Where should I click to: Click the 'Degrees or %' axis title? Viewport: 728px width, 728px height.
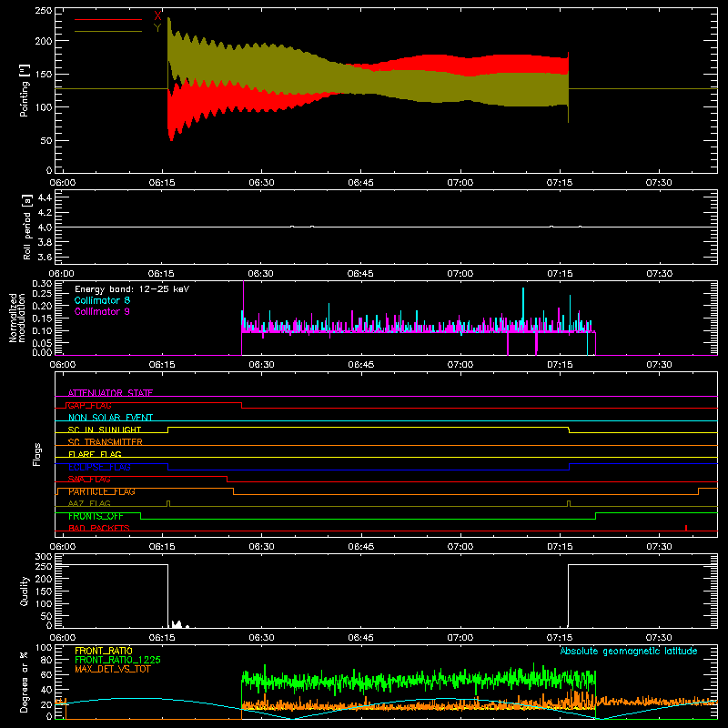25,682
